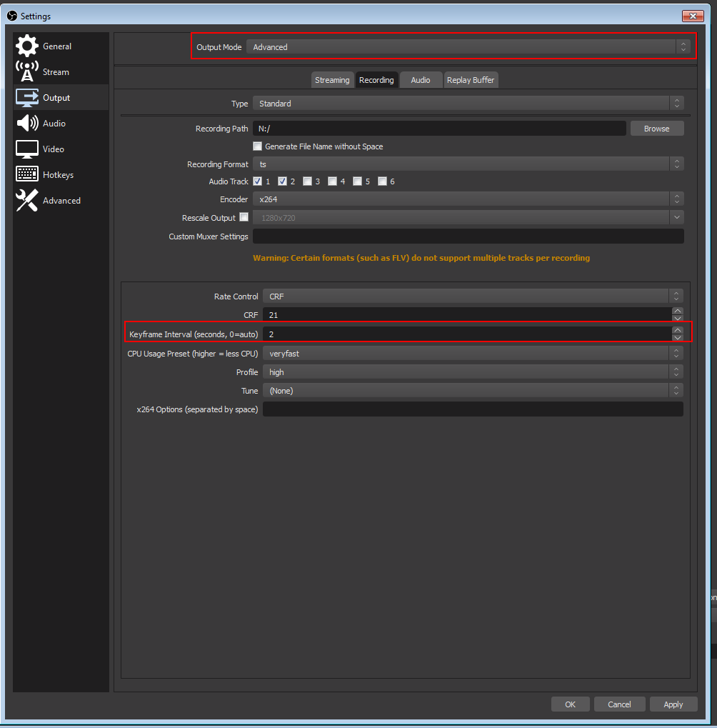Open the Recording Format dropdown
The image size is (717, 728).
[468, 164]
